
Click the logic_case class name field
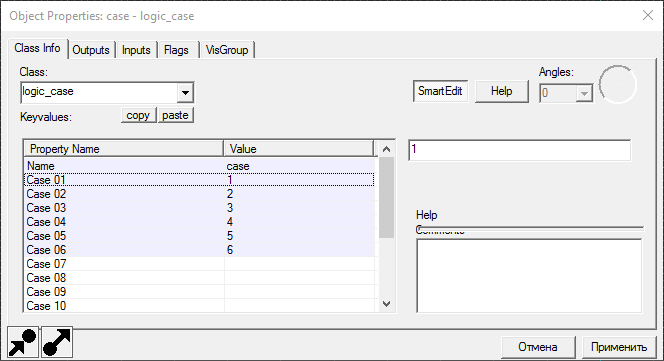pyautogui.click(x=99, y=93)
